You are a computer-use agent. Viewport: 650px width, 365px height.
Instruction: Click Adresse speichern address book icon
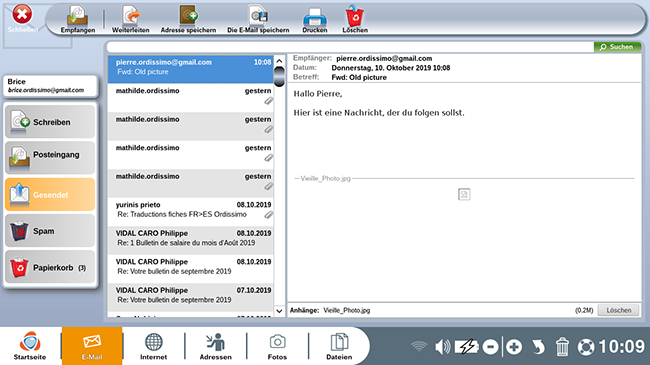[188, 19]
